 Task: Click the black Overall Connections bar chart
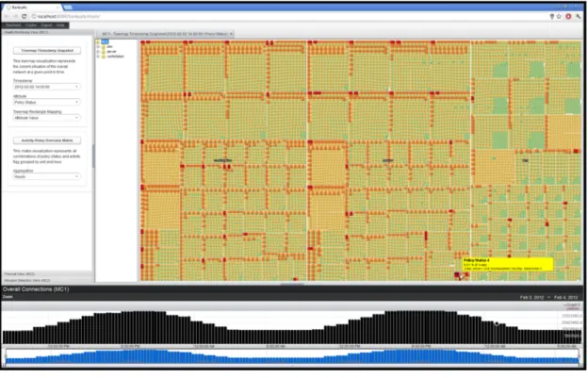click(292, 327)
